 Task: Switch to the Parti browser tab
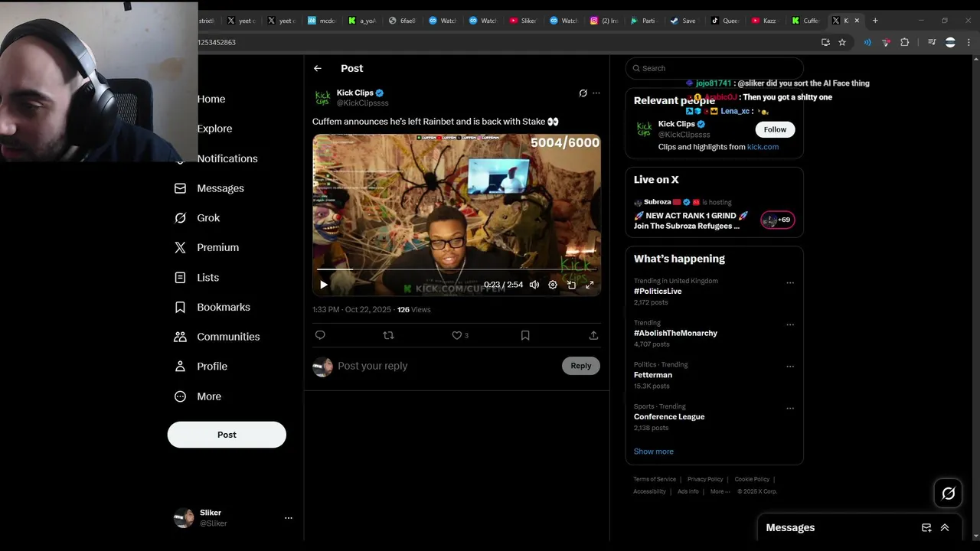click(643, 21)
